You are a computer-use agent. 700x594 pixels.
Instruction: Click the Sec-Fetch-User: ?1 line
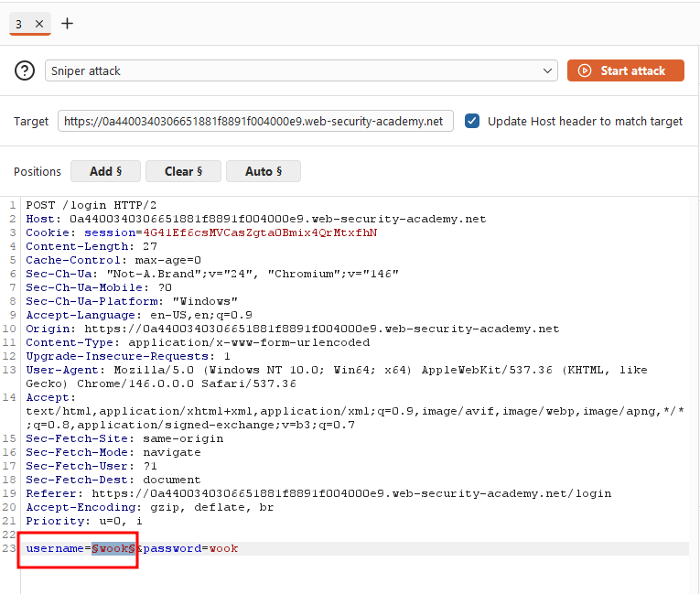(x=92, y=466)
